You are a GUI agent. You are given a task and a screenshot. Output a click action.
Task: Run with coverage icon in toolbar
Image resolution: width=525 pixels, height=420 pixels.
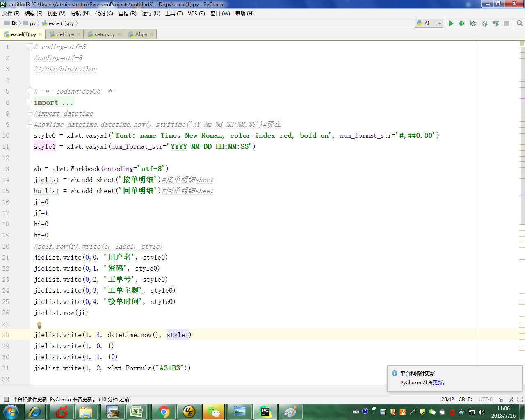[473, 23]
